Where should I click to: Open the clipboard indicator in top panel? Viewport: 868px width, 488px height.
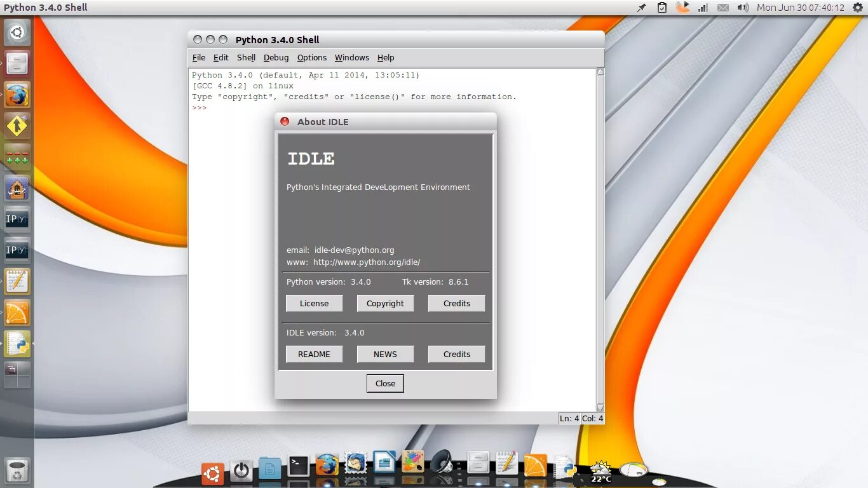[661, 8]
